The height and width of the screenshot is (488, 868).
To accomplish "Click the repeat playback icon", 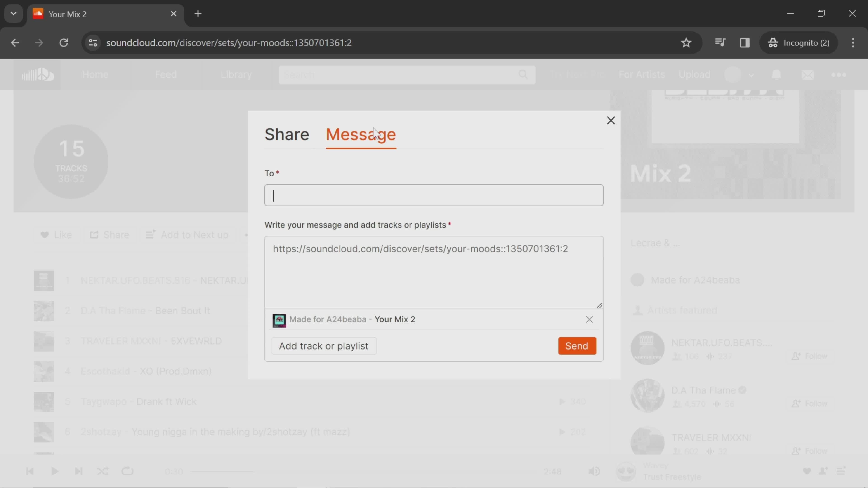I will tap(127, 471).
